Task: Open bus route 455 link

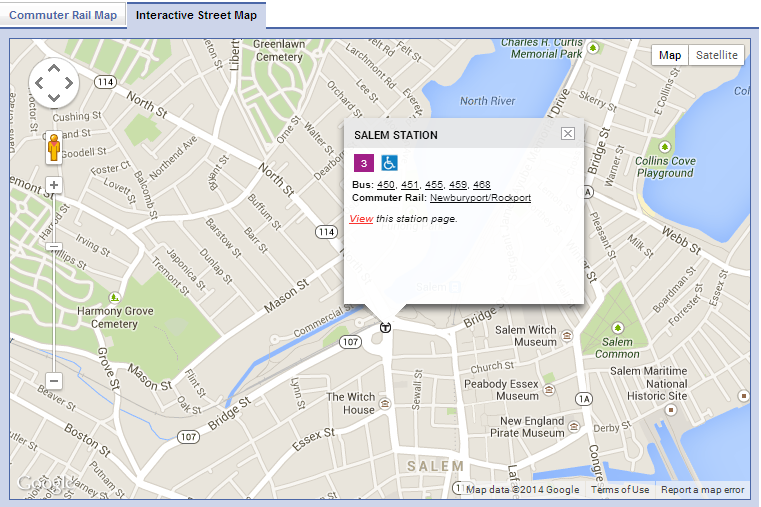Action: click(x=434, y=185)
